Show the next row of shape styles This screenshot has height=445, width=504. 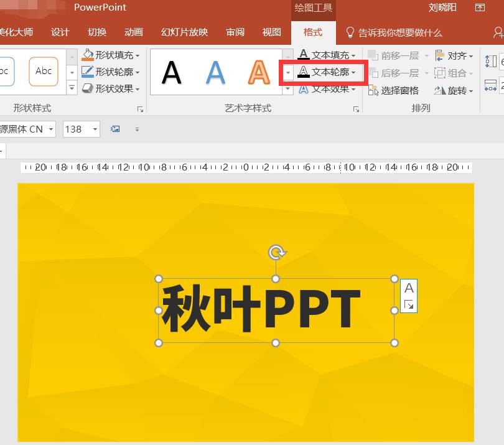[72, 72]
